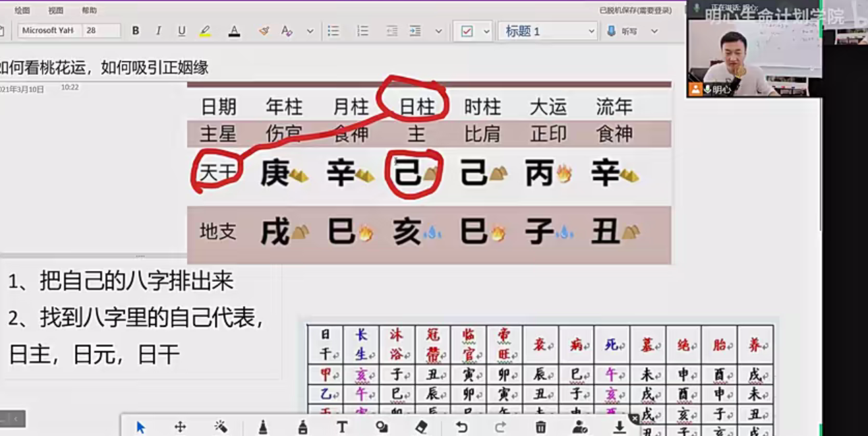Open the 帮助 menu
Viewport: 868px width, 436px height.
89,9
